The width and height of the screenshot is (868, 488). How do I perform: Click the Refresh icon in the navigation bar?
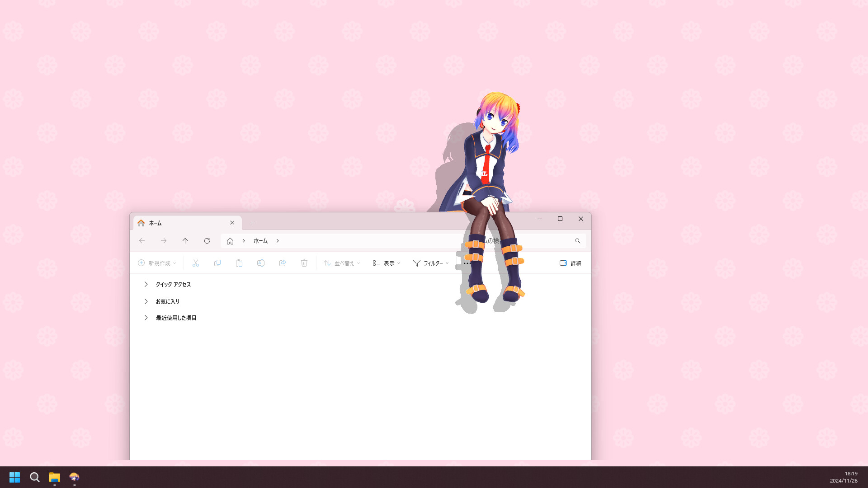click(207, 241)
